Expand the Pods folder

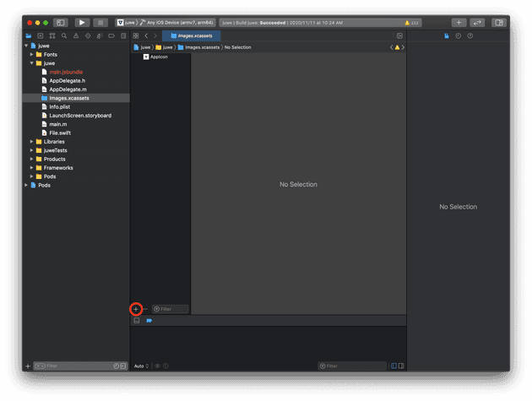pyautogui.click(x=31, y=176)
